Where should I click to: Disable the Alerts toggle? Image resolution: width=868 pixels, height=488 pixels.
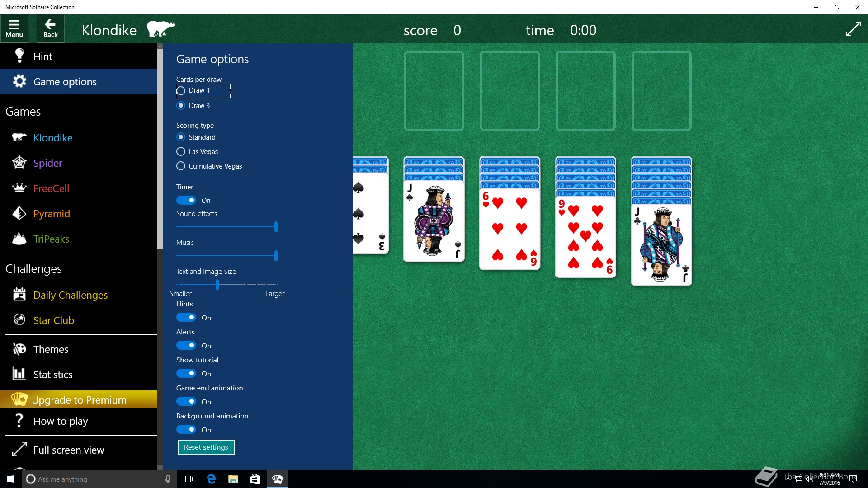(186, 346)
